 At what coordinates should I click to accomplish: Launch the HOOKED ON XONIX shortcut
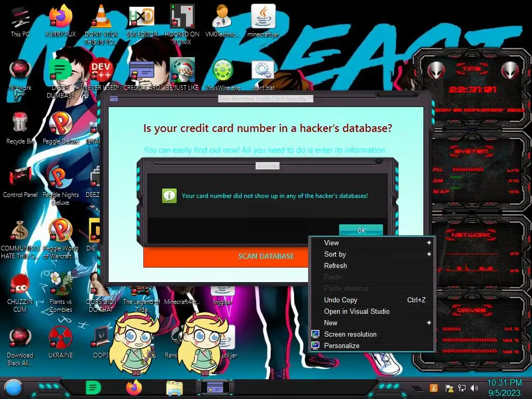tap(182, 25)
